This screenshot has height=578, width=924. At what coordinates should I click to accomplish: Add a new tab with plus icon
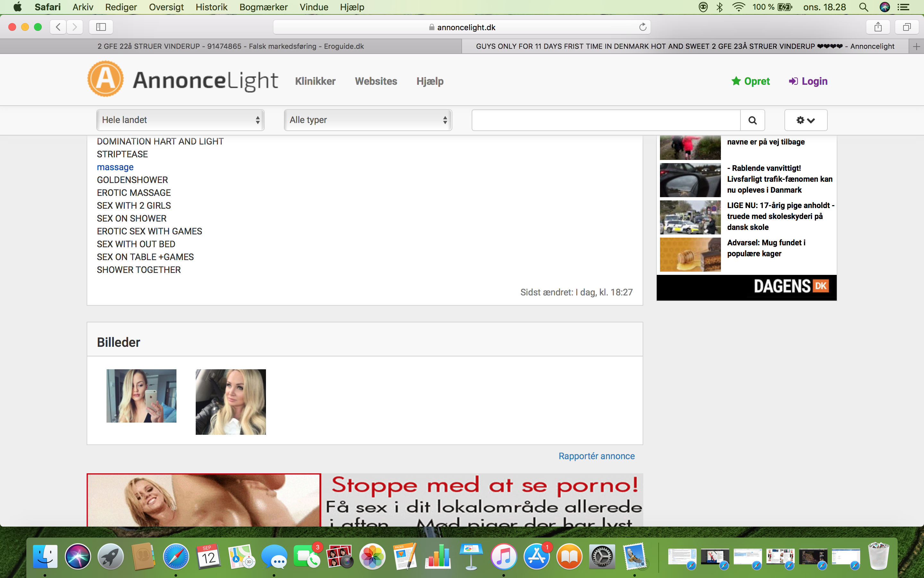[916, 46]
